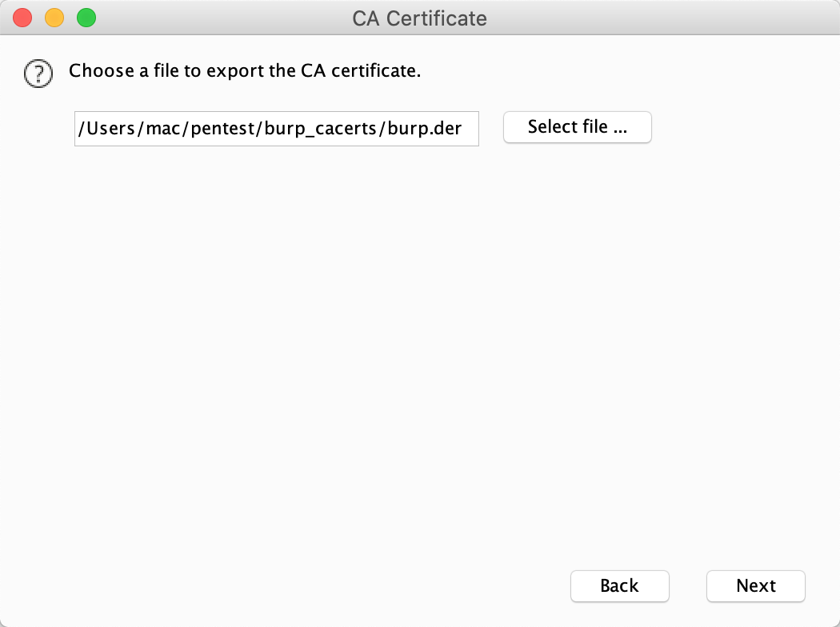840x627 pixels.
Task: Return to the previous step with Back
Action: click(619, 586)
